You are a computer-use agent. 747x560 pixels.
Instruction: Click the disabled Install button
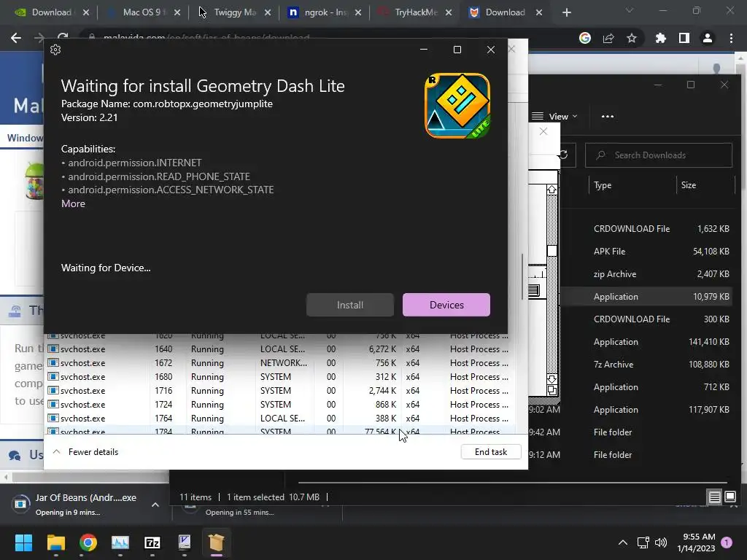pos(350,305)
